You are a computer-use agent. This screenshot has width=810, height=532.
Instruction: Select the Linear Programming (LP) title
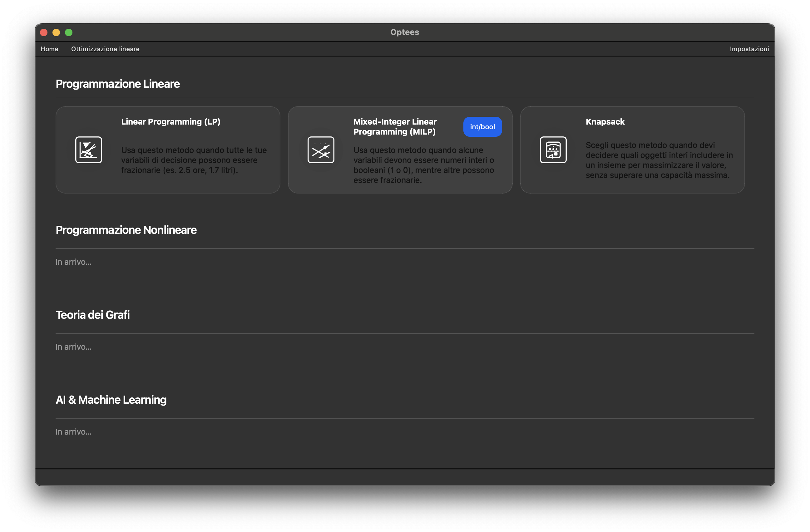(170, 121)
